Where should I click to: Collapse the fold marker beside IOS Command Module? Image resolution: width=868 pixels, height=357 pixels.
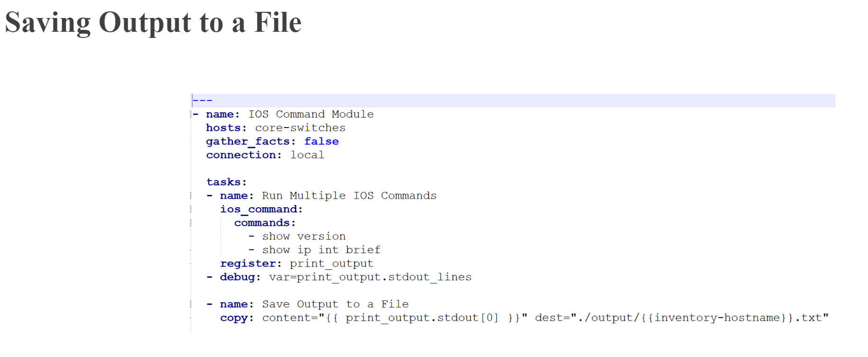click(x=190, y=114)
